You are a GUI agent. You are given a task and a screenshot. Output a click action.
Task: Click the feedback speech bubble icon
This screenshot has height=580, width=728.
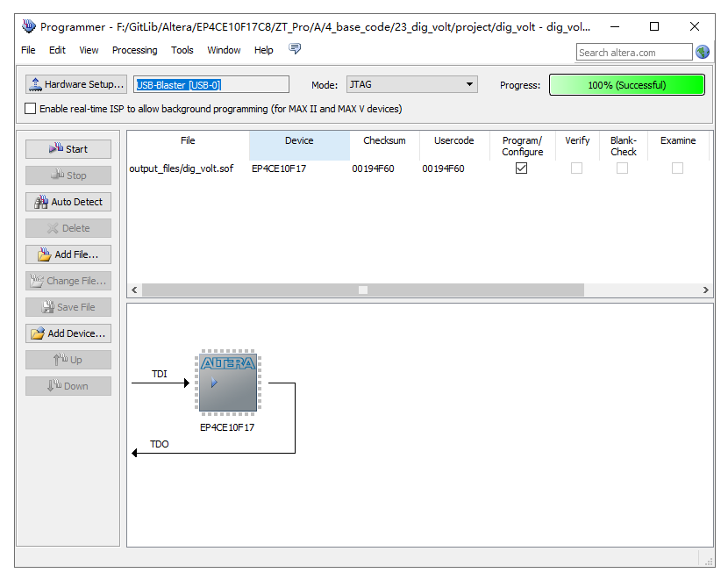[x=295, y=48]
